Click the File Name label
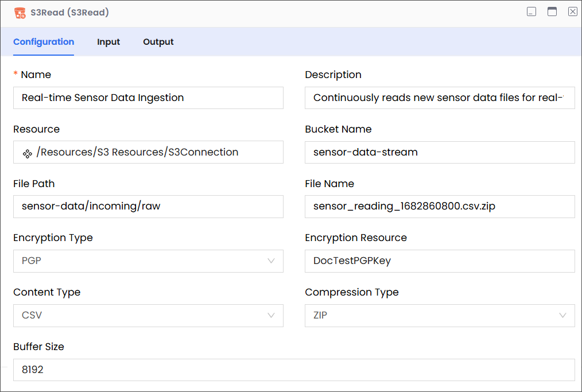The width and height of the screenshot is (582, 392). [329, 184]
